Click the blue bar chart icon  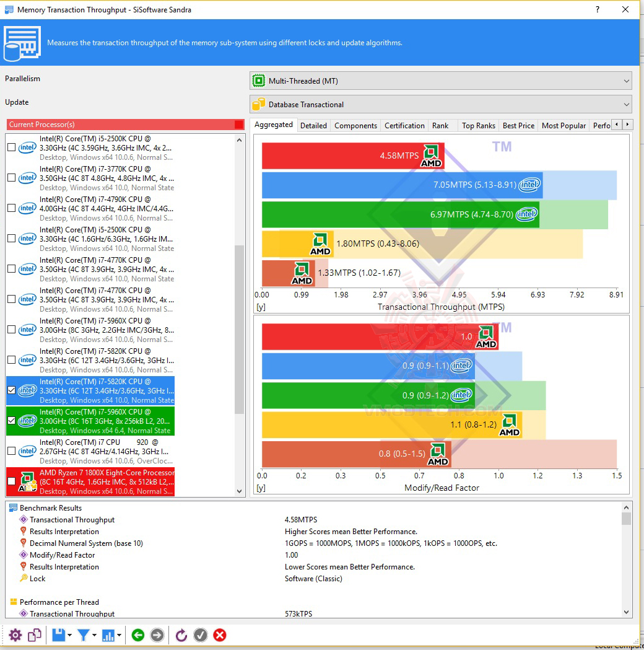(108, 635)
